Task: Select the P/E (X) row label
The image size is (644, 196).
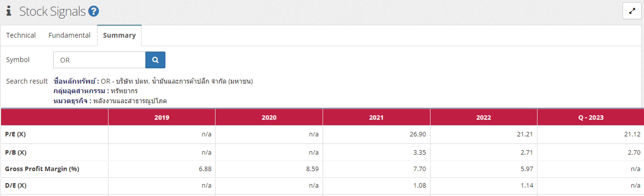Action: coord(15,134)
